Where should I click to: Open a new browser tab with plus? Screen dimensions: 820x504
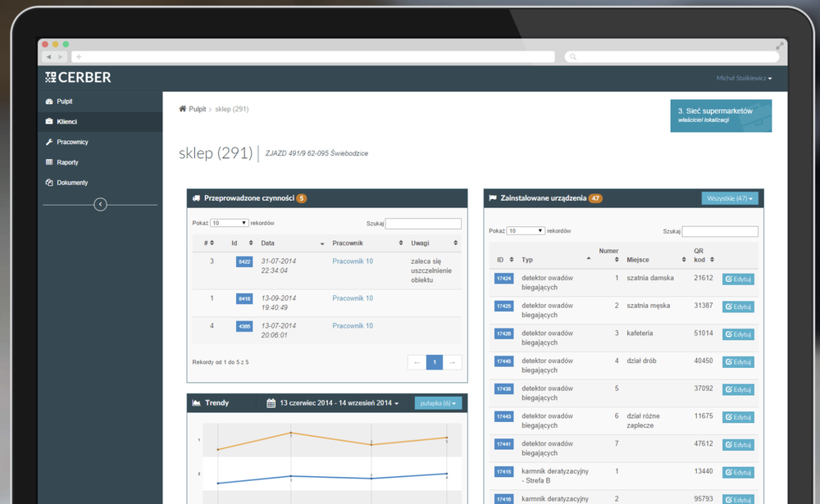pos(79,57)
